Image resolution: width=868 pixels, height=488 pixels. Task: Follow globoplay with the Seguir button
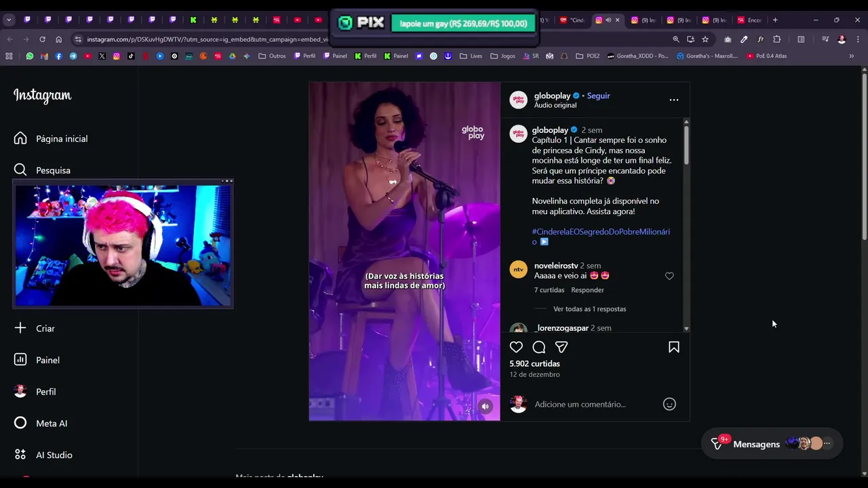599,96
